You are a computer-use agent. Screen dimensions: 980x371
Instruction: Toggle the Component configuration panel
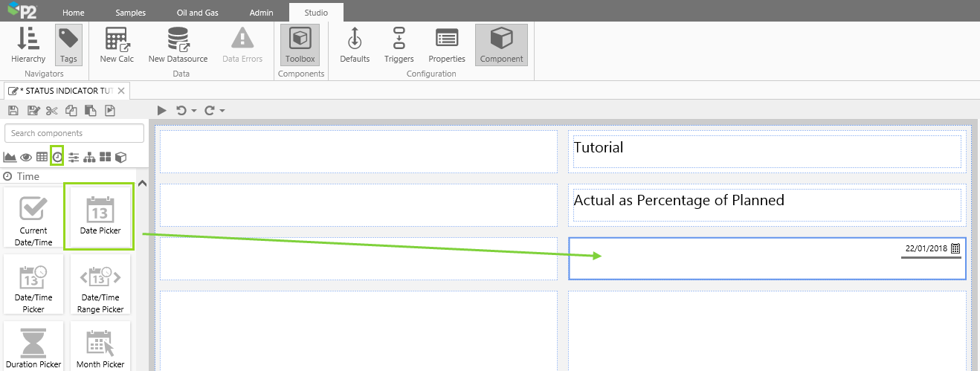pos(502,45)
